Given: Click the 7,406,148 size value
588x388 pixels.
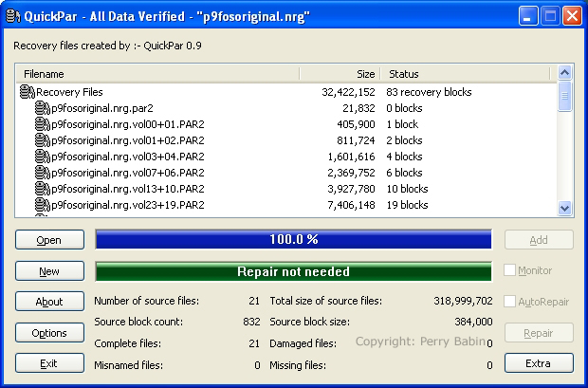Looking at the screenshot, I should (x=351, y=205).
